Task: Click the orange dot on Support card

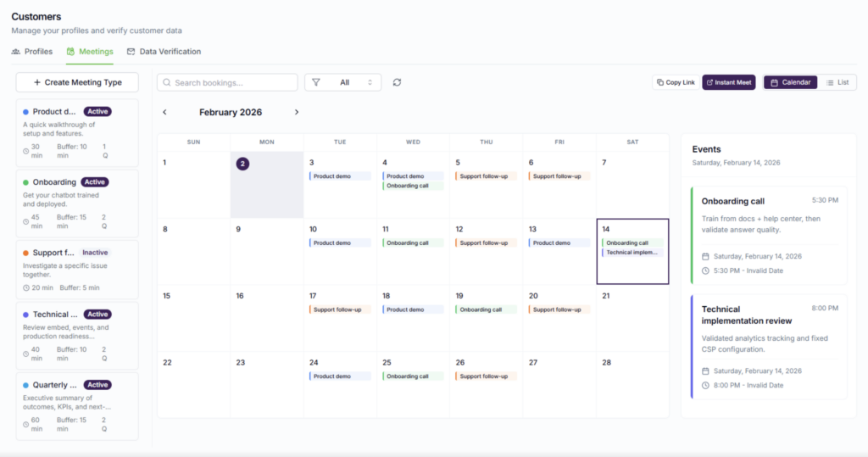Action: (25, 254)
